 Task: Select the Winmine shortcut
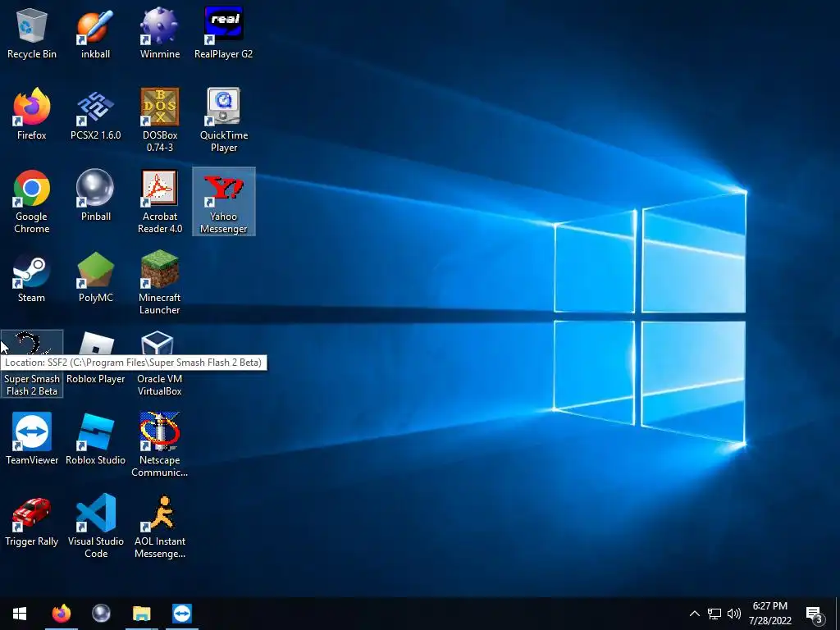pos(160,33)
